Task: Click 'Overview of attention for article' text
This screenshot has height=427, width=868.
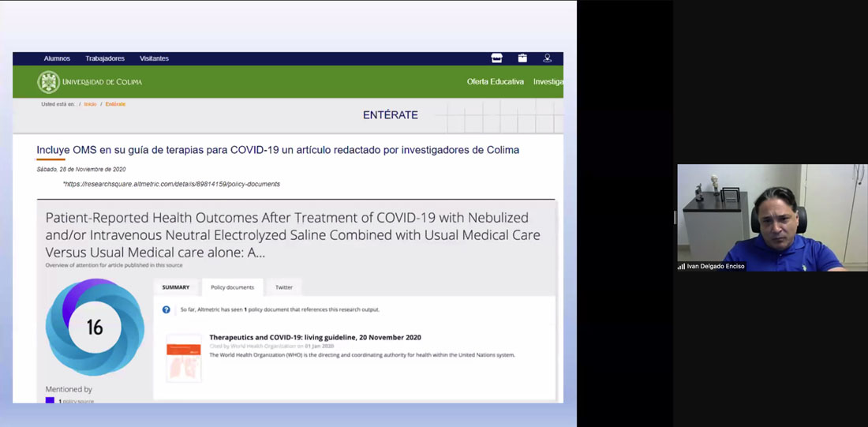Action: 114,265
